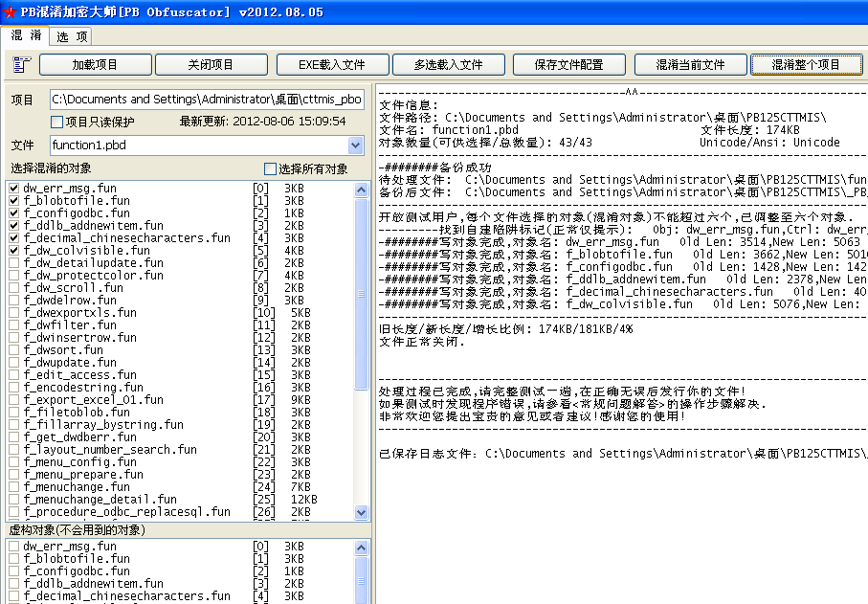Tick the f_dw_detailupdate.fun checkbox
This screenshot has height=604, width=868.
13,263
